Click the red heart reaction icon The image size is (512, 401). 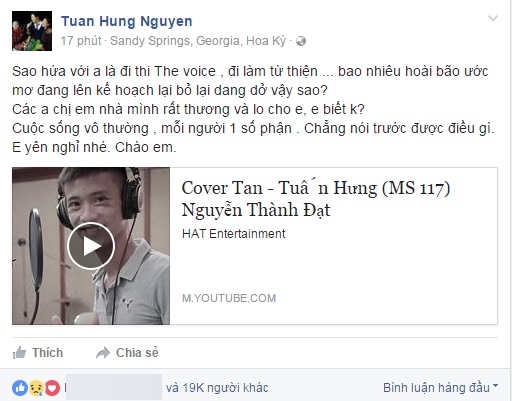[52, 388]
